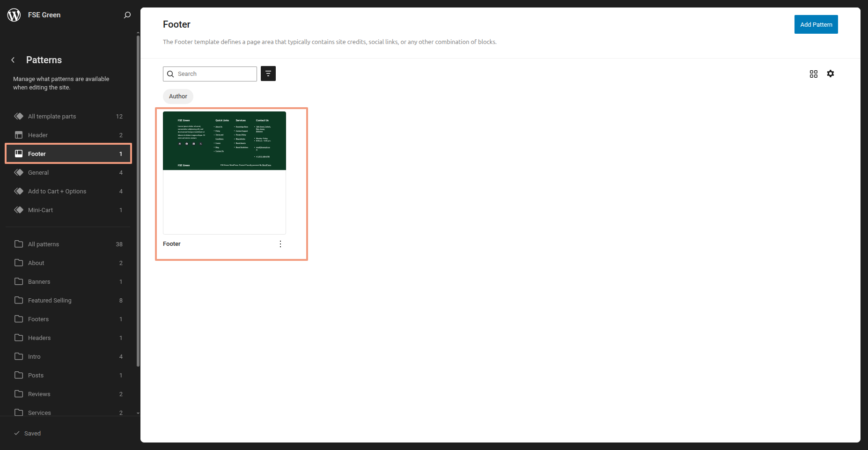Open the search magnifier in sidebar header
This screenshot has width=868, height=450.
point(127,15)
